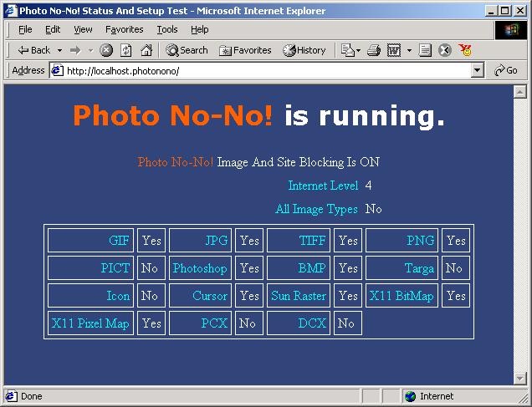Stop page loading with the Stop icon
532x407 pixels.
point(106,50)
